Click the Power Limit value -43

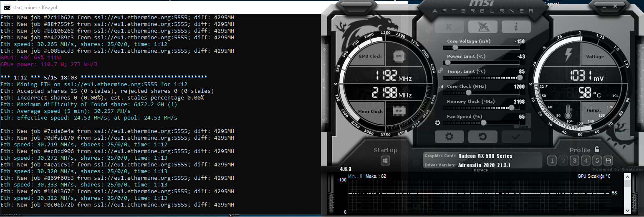(x=521, y=57)
